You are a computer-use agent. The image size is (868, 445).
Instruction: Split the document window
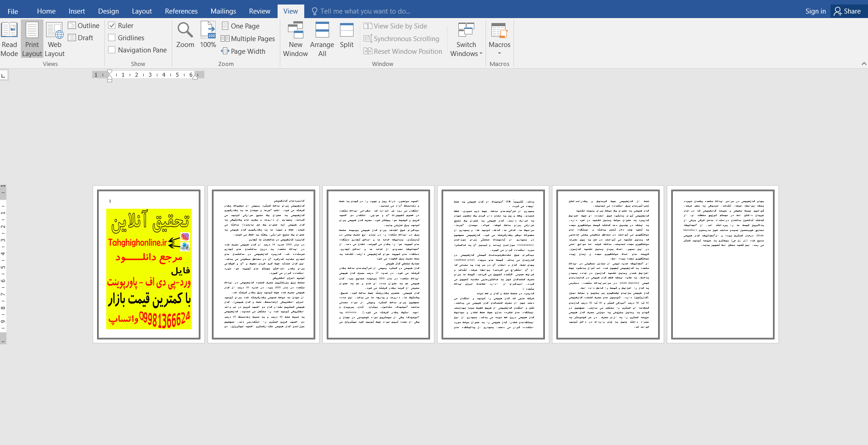coord(347,35)
